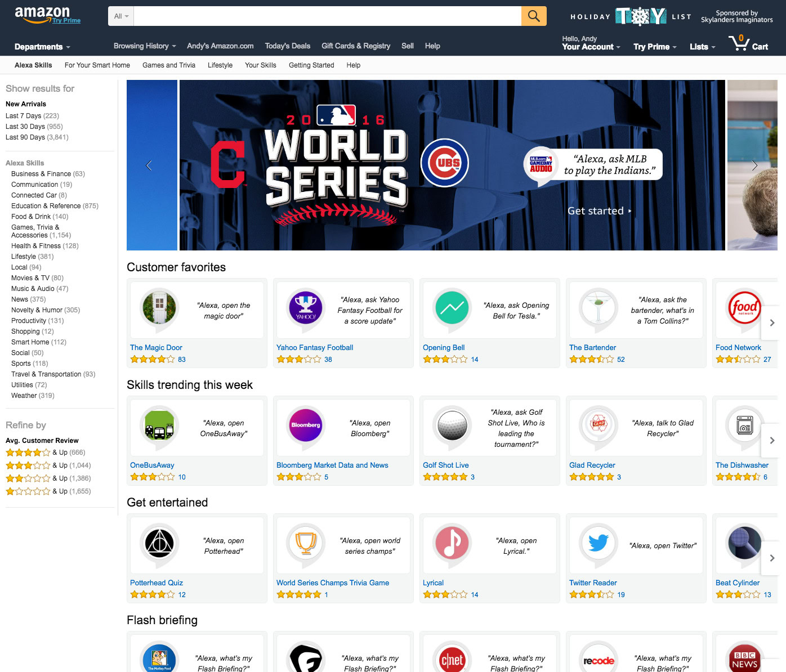Open the Golf Shot Live golf ball icon

pyautogui.click(x=452, y=425)
